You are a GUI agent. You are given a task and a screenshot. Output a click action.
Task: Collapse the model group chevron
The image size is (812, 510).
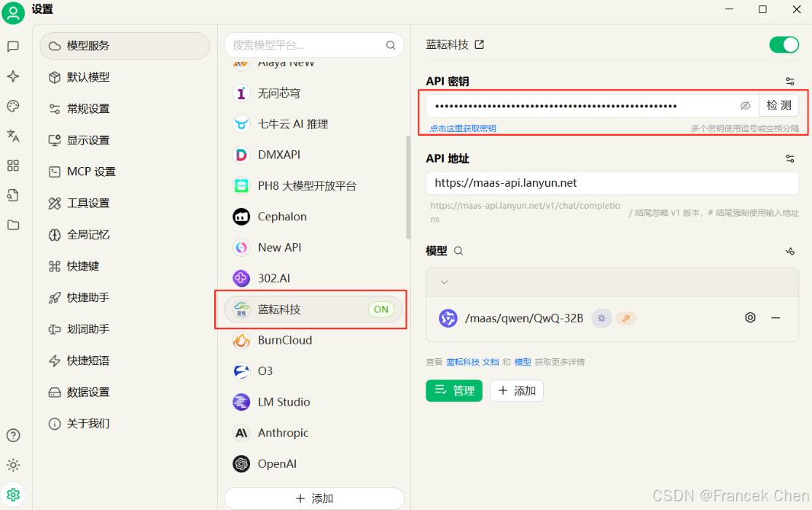pyautogui.click(x=444, y=282)
